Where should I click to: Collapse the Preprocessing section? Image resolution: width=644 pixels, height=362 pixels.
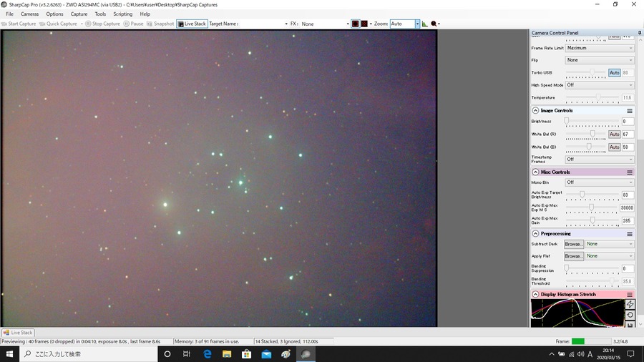535,234
